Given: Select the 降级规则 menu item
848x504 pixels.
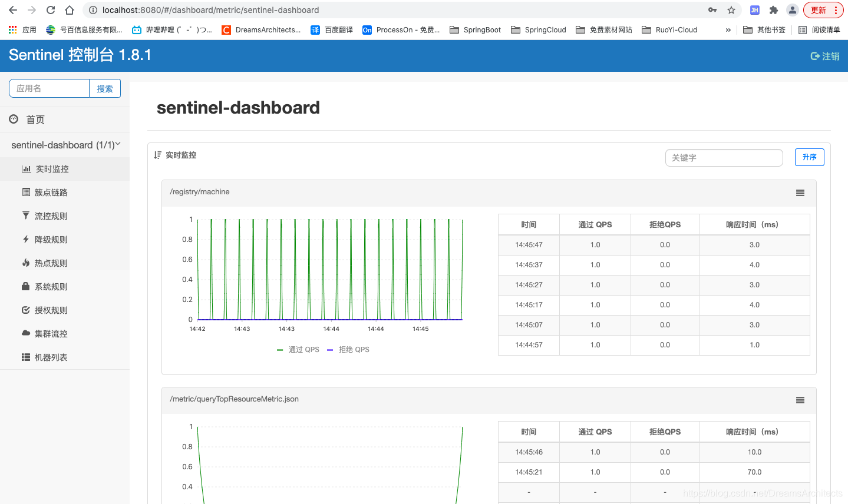Looking at the screenshot, I should [65, 240].
